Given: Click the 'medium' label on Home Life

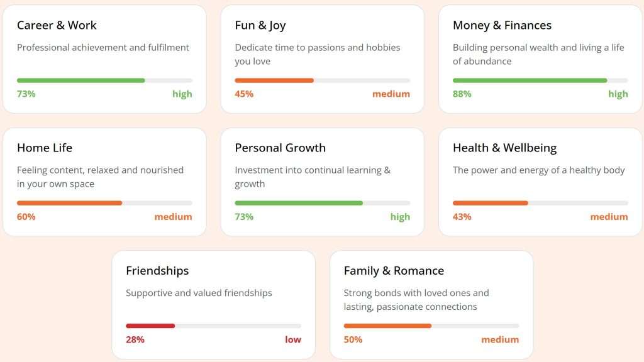Looking at the screenshot, I should pos(173,216).
